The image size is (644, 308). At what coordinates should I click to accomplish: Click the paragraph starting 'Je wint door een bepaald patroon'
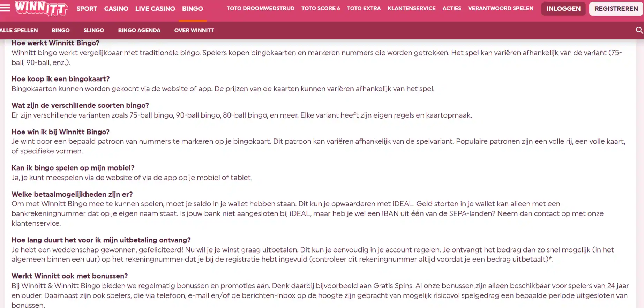pyautogui.click(x=318, y=146)
